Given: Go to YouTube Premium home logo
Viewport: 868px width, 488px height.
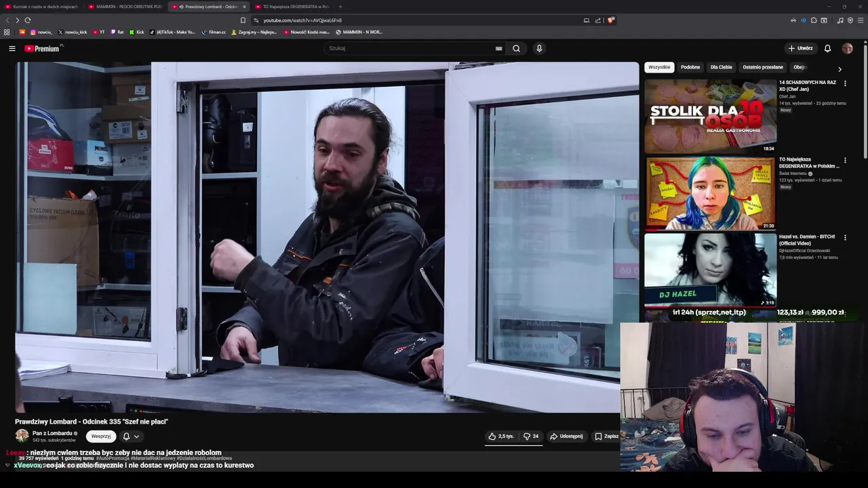Looking at the screenshot, I should 42,48.
